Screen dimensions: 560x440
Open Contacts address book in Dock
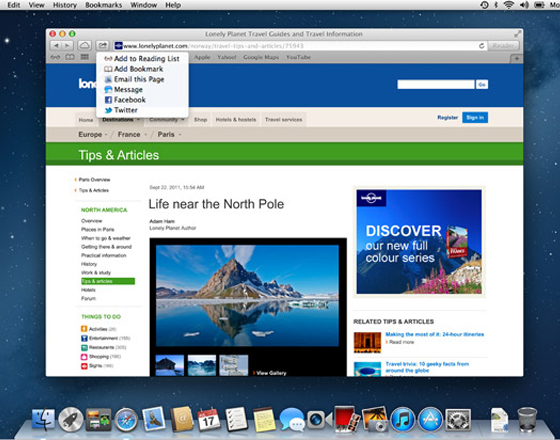181,419
